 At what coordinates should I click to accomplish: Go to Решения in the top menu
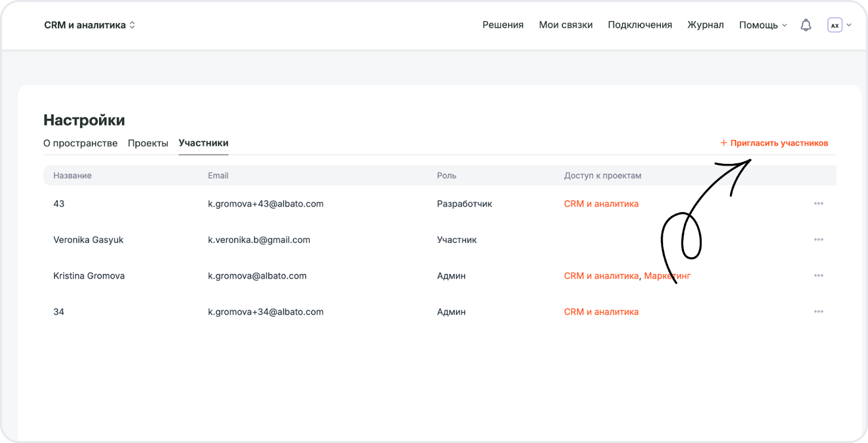(503, 25)
